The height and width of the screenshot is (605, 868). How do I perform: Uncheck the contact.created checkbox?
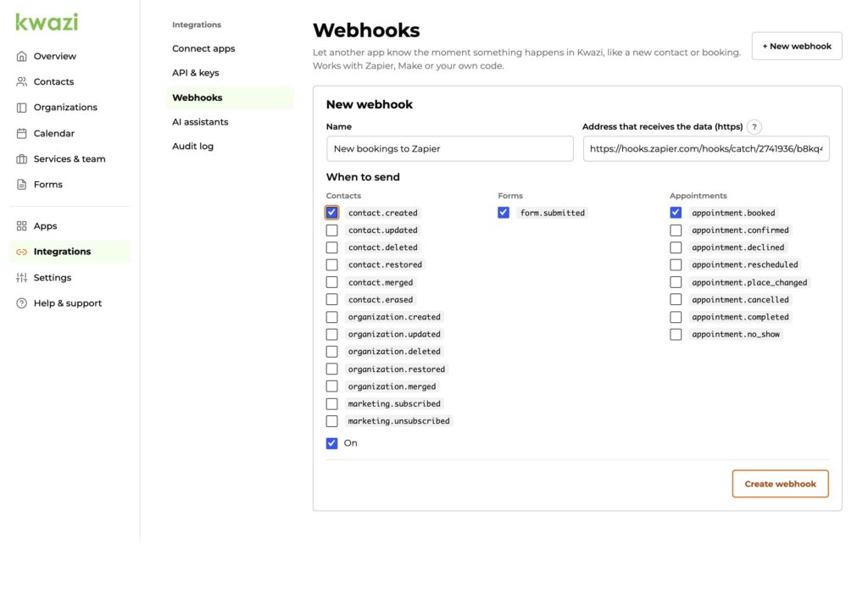pos(331,213)
